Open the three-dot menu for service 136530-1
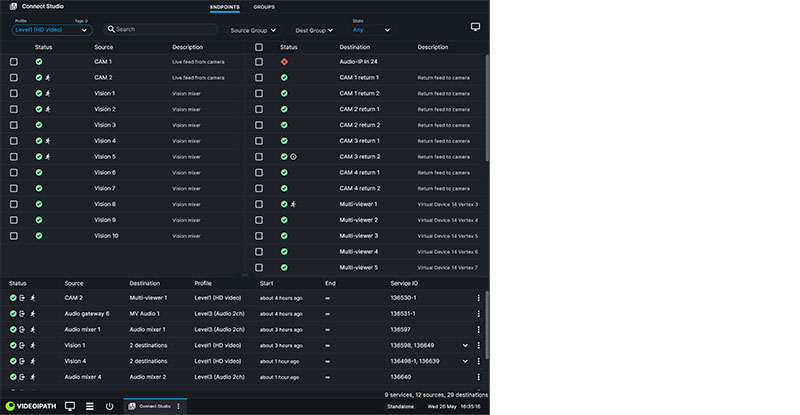 click(x=478, y=297)
